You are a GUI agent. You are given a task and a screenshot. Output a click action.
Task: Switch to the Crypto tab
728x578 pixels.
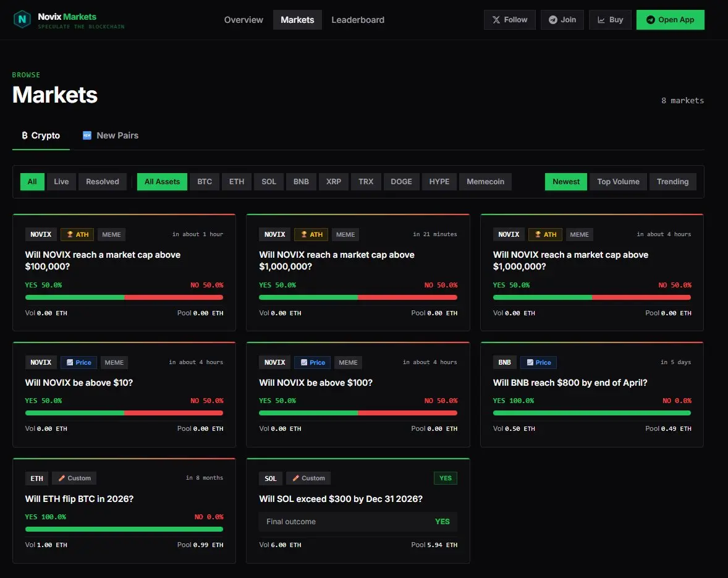41,135
